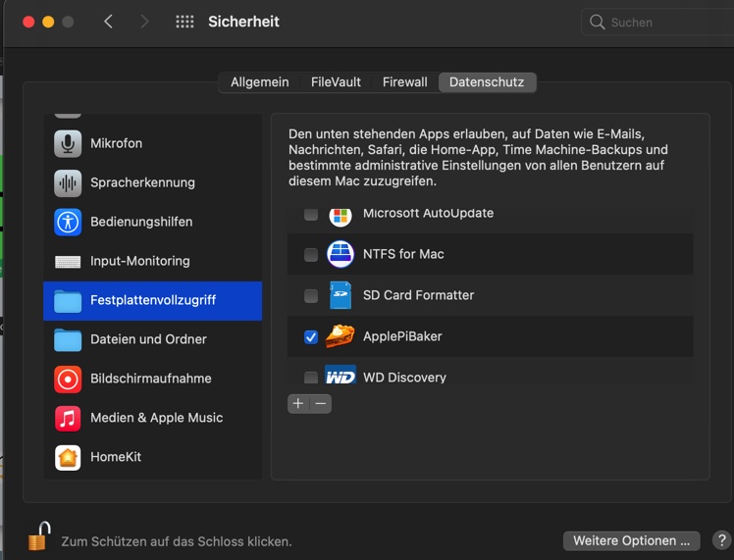Click the Bildschirmaufnahme screen recording icon
This screenshot has width=734, height=560.
[68, 379]
